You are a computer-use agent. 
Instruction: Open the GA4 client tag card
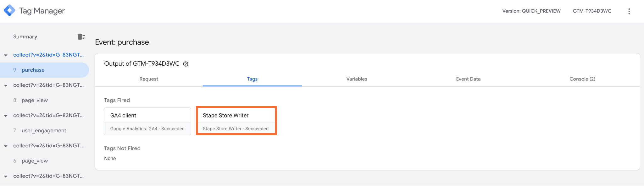coord(147,121)
